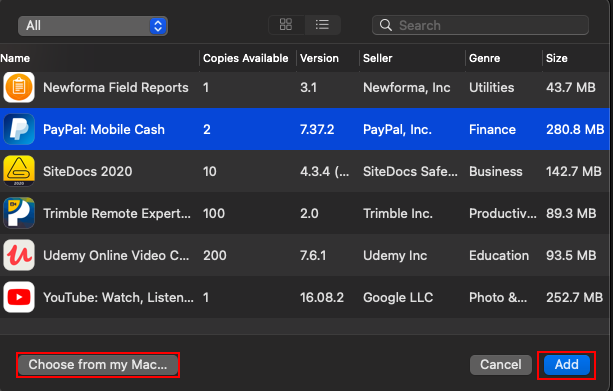This screenshot has height=391, width=613.
Task: Click the Utilities genre cell
Action: pyautogui.click(x=491, y=88)
